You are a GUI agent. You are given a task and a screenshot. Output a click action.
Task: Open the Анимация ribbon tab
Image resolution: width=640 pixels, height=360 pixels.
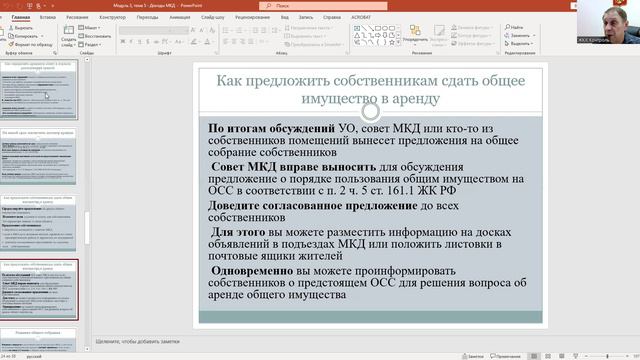[180, 18]
